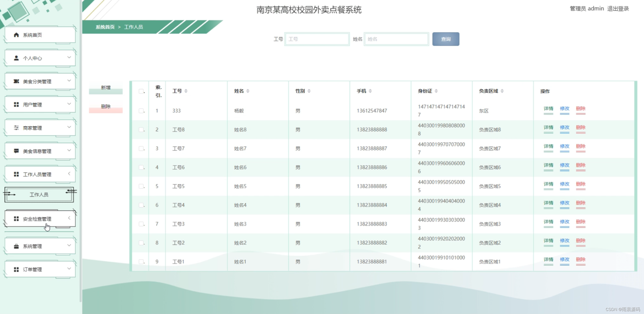The width and height of the screenshot is (644, 314).
Task: Check the box for row 工号2
Action: tap(141, 243)
